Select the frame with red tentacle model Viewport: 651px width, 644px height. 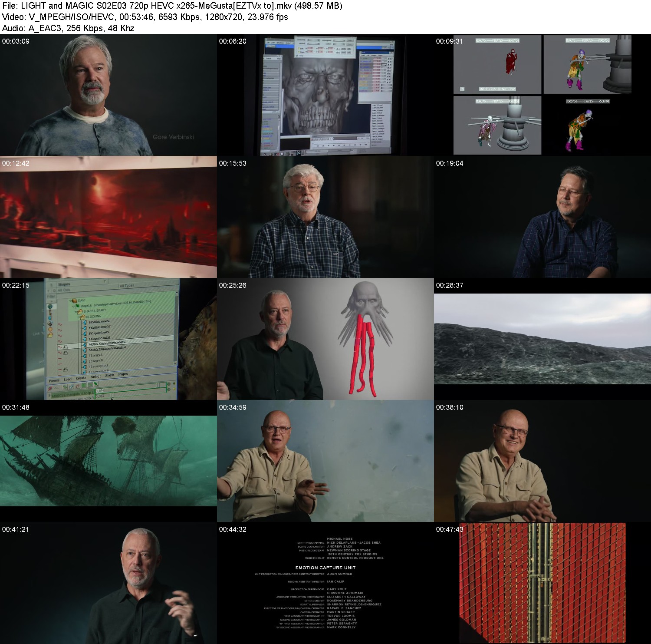[325, 339]
